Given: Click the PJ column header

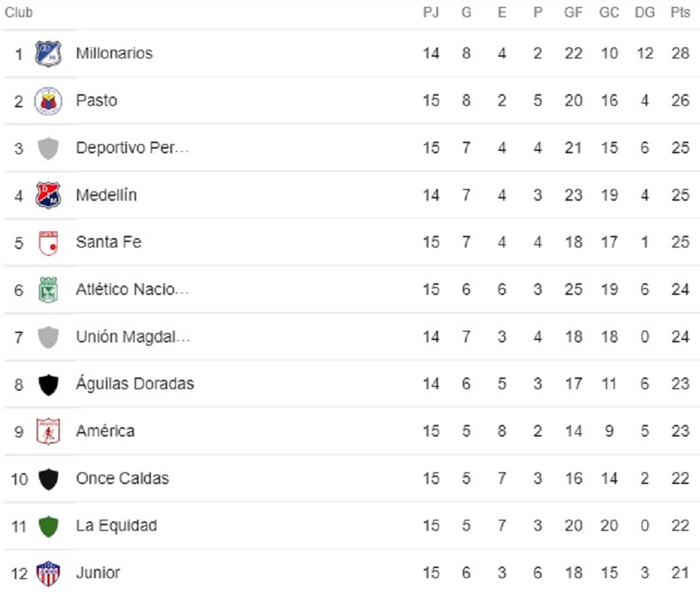Looking at the screenshot, I should (431, 13).
